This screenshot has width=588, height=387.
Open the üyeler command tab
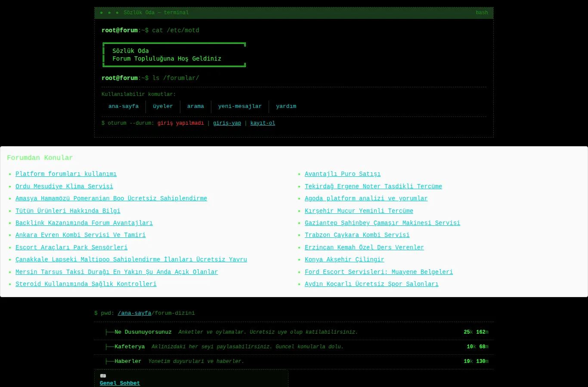click(163, 106)
